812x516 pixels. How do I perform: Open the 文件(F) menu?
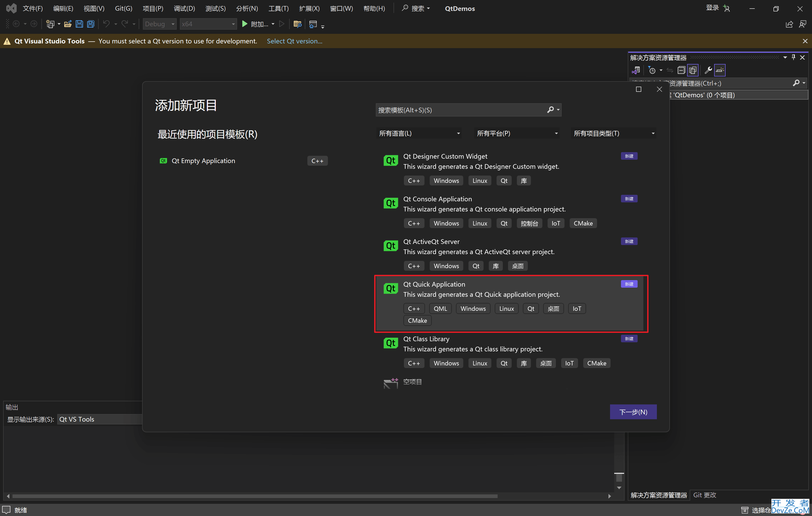[x=32, y=8]
